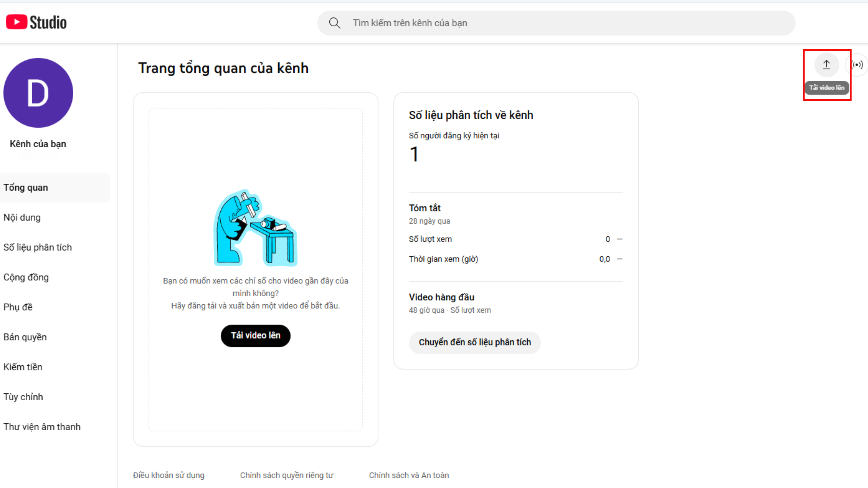The width and height of the screenshot is (868, 488).
Task: Go to Số liệu phân tích sidebar item
Action: (x=37, y=247)
